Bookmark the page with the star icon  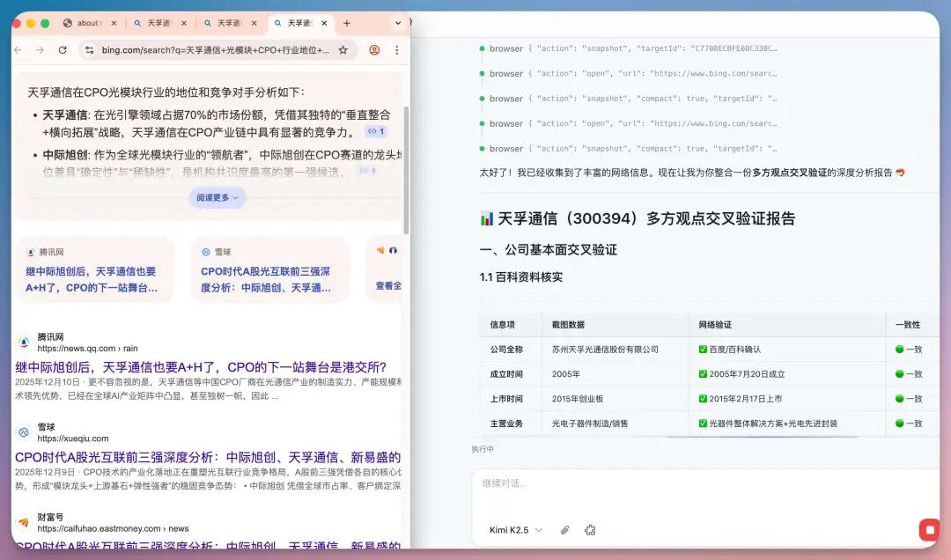pos(343,50)
